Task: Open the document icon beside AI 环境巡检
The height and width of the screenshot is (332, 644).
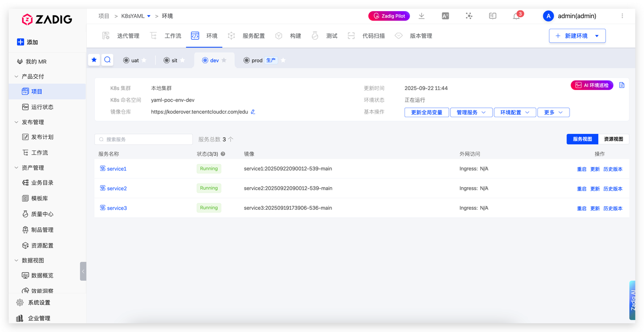Action: point(622,86)
